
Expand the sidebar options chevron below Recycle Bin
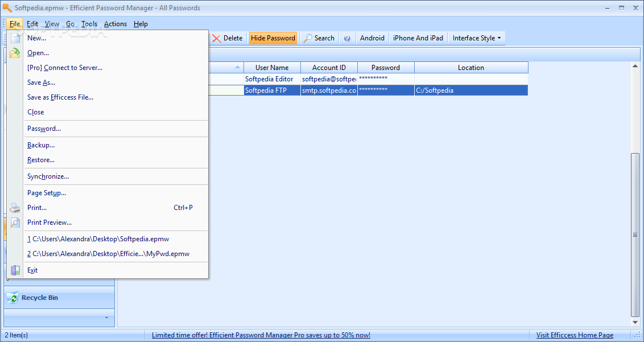click(107, 318)
